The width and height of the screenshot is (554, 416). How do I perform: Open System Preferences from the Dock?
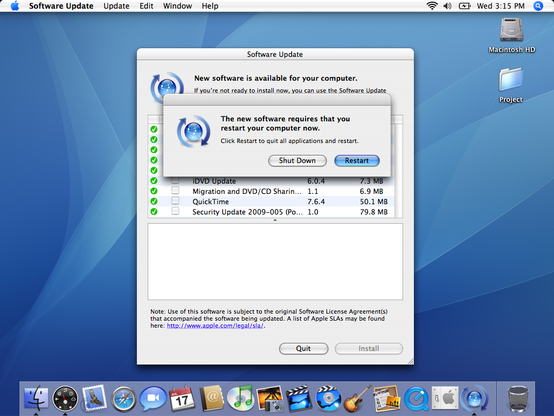tap(445, 398)
